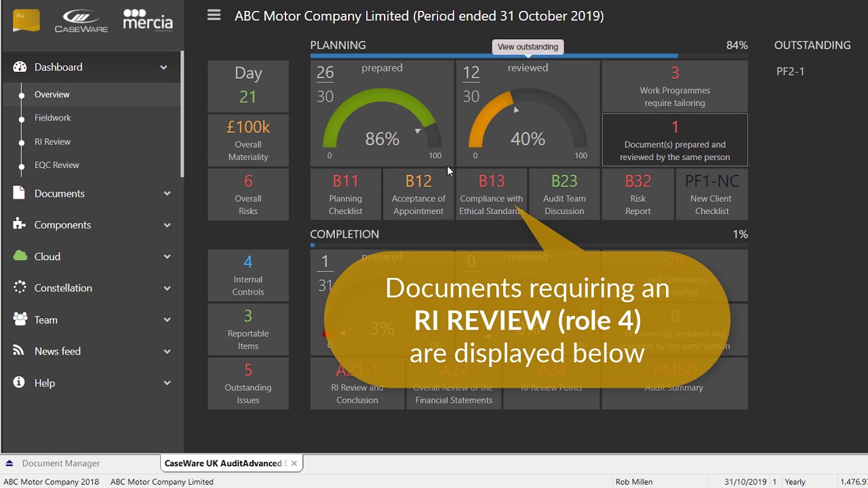Viewport: 868px width, 488px height.
Task: Expand the Components menu chevron
Action: tap(167, 225)
